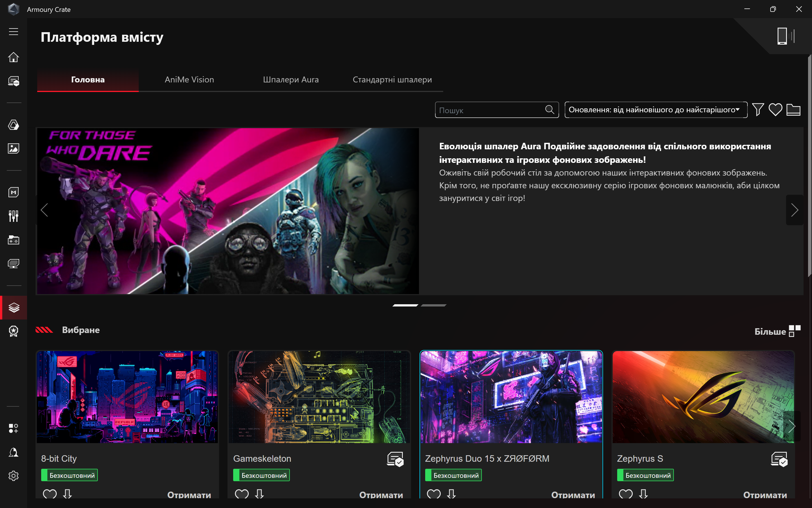Open the Gameskeleton wallpaper thumbnail

(x=319, y=397)
